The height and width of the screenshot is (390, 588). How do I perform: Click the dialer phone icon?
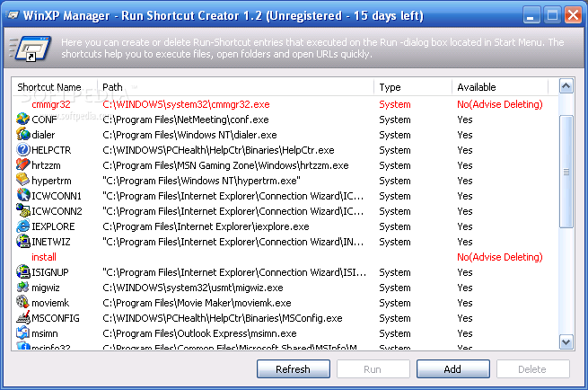click(x=22, y=135)
